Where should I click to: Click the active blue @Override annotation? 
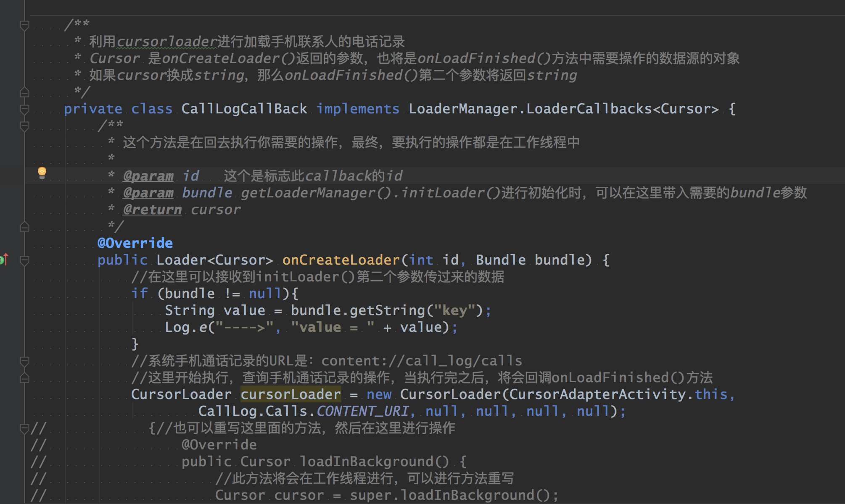pyautogui.click(x=135, y=243)
